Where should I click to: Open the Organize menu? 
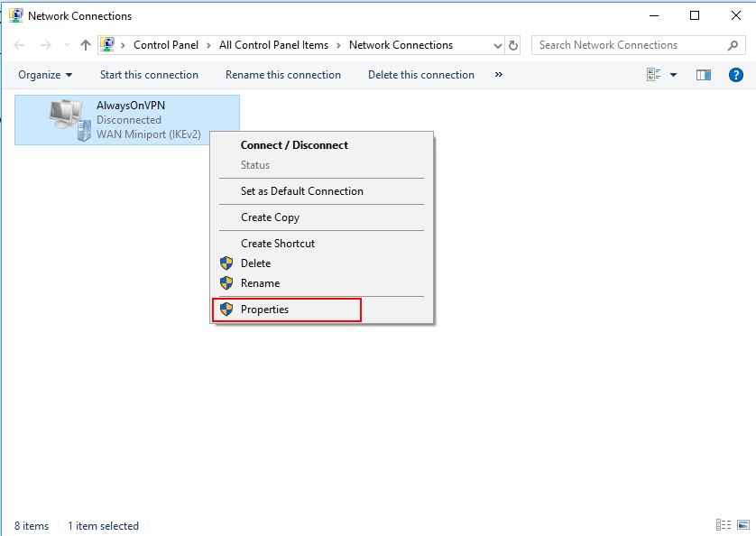tap(45, 75)
